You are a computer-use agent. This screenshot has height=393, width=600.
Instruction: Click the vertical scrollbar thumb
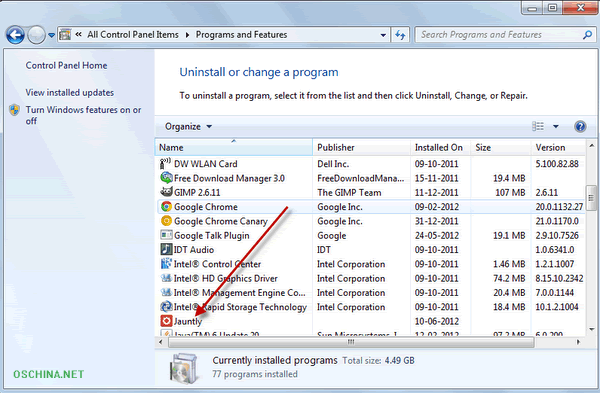[x=592, y=198]
